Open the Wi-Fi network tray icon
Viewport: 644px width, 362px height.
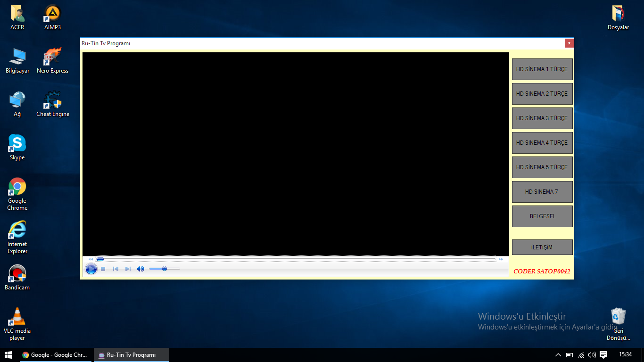pos(581,355)
